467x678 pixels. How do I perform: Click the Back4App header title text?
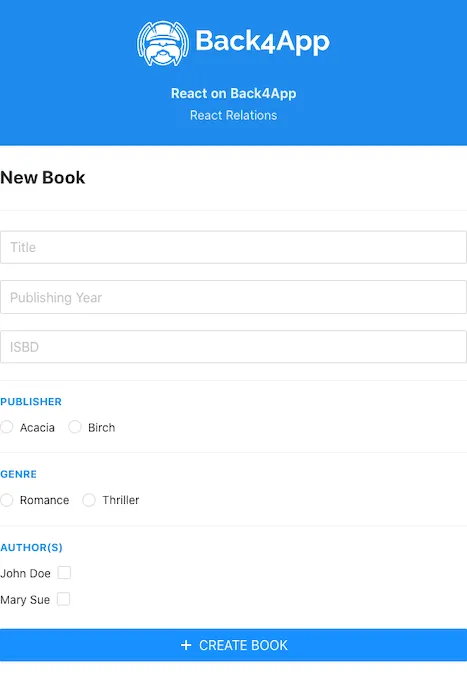coord(262,42)
